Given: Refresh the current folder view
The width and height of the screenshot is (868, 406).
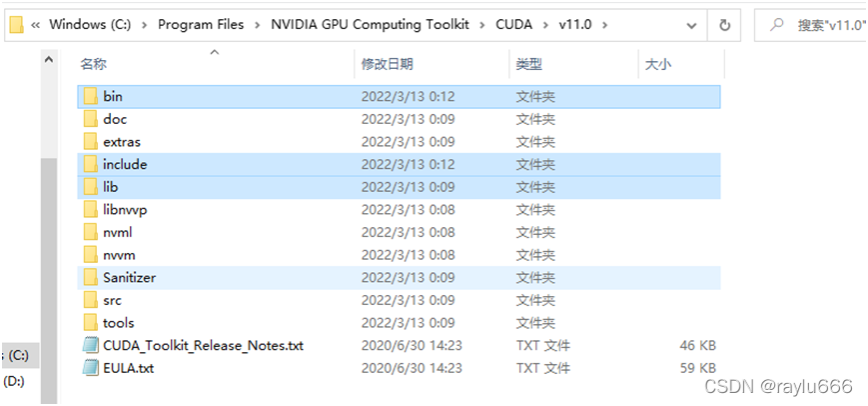Looking at the screenshot, I should [x=751, y=24].
